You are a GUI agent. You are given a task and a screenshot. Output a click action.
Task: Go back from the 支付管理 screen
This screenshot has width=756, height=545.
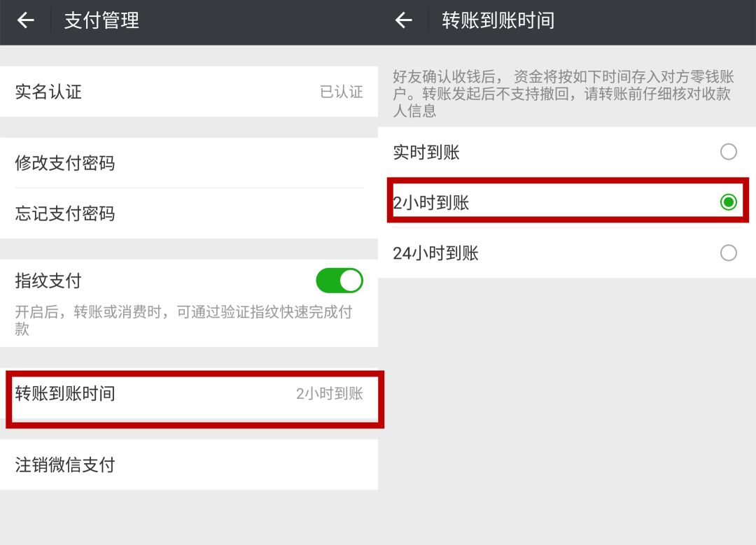point(26,20)
